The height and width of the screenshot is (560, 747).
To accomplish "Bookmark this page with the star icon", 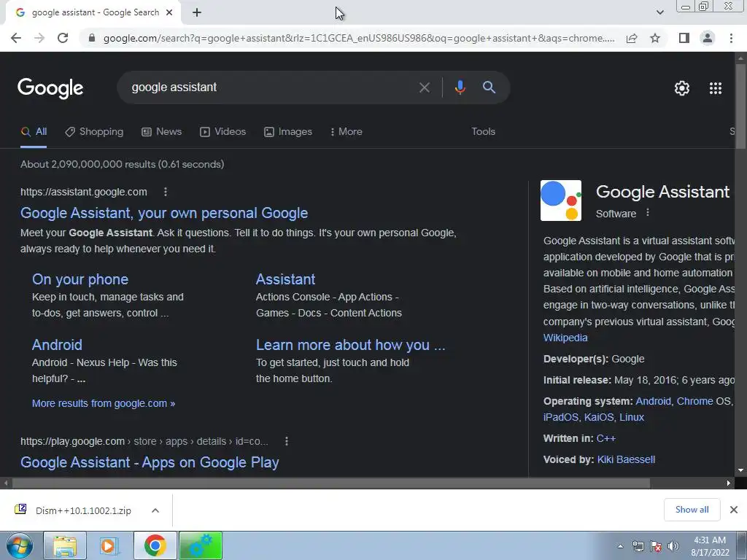I will [656, 38].
